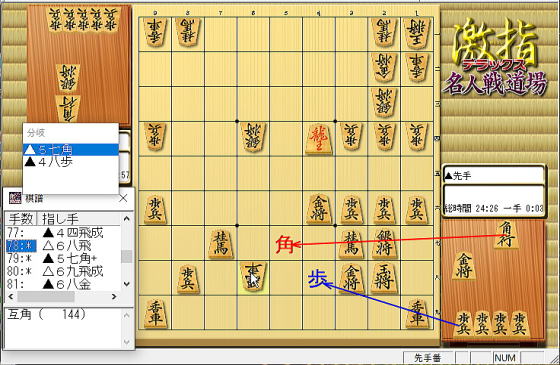Select the rook piece under the mouse cursor
This screenshot has height=365, width=560.
(253, 277)
